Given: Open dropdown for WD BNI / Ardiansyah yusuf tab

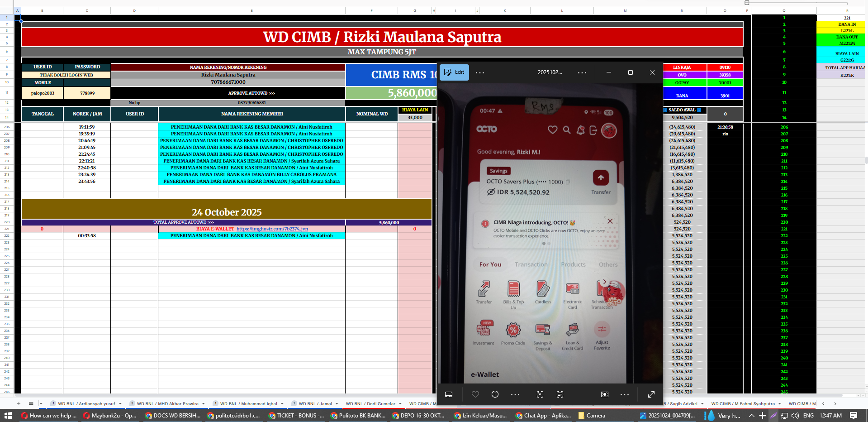Looking at the screenshot, I should coord(120,404).
